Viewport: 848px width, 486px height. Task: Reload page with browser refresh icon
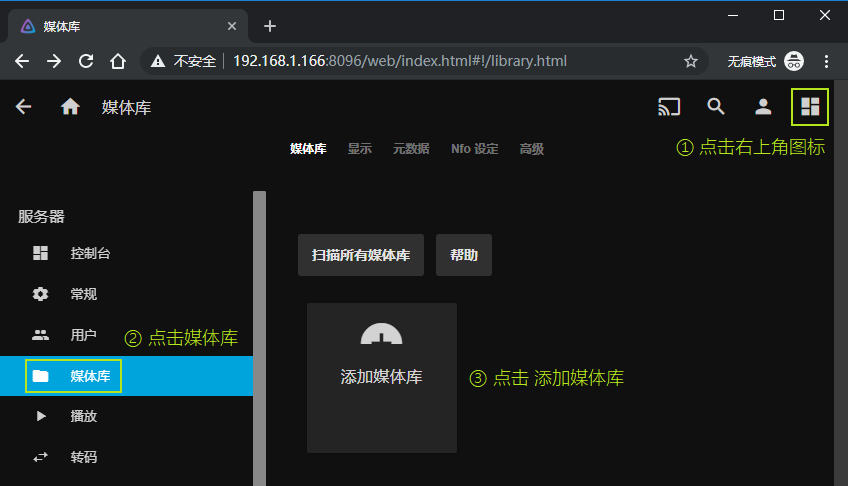86,61
